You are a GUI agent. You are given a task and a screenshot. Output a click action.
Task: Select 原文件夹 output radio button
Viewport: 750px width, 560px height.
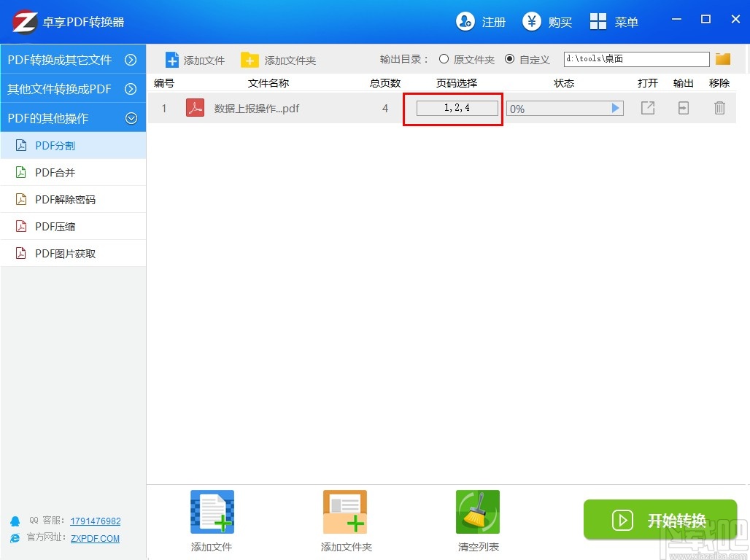pos(444,59)
